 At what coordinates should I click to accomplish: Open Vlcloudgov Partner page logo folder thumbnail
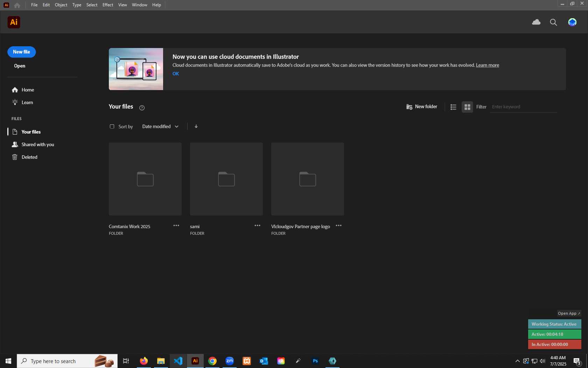[x=308, y=179]
